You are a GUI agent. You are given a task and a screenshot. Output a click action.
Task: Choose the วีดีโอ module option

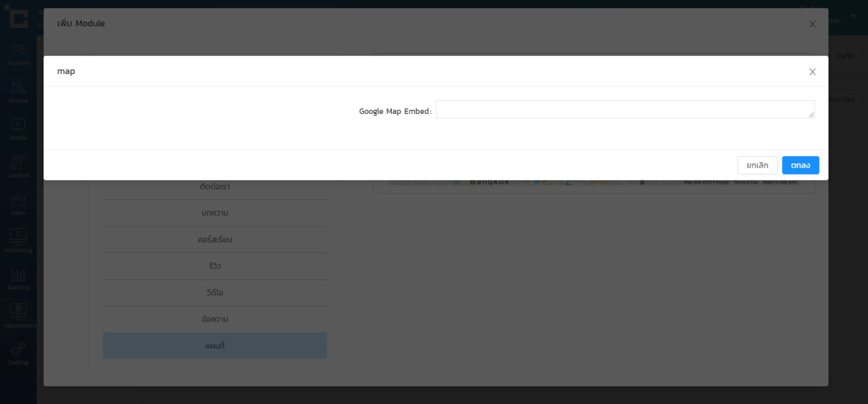(215, 292)
